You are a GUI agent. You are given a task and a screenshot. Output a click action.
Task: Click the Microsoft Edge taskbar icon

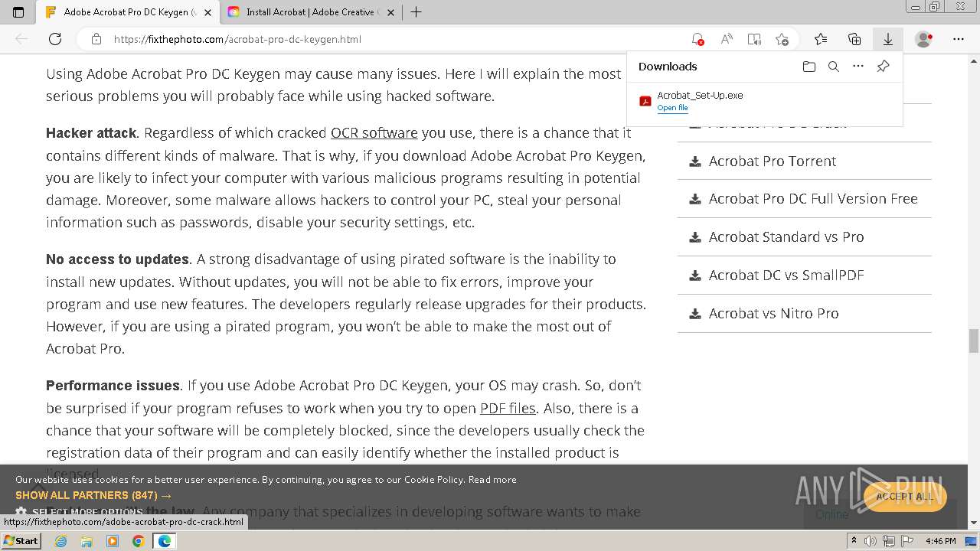(165, 541)
